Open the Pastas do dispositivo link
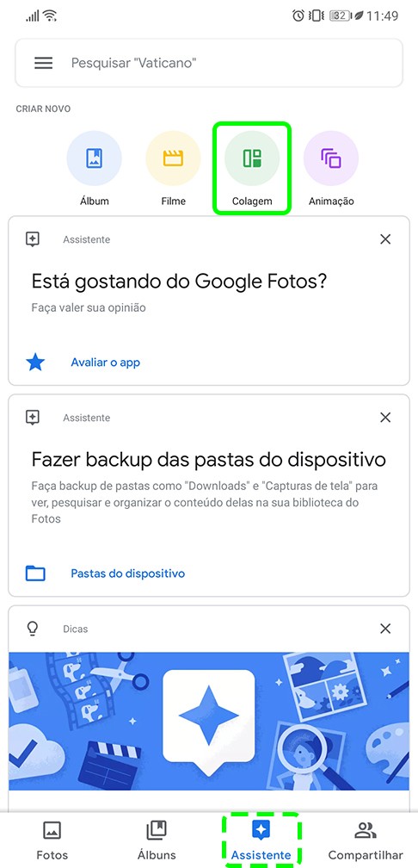Screen dimensions: 418x868 coord(127,573)
